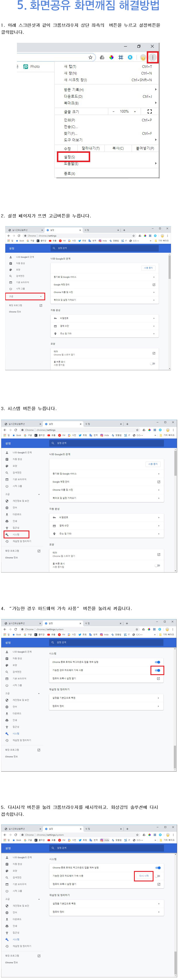
Task: Expand 고급 in step 2 settings sidebar
Action: pyautogui.click(x=25, y=296)
